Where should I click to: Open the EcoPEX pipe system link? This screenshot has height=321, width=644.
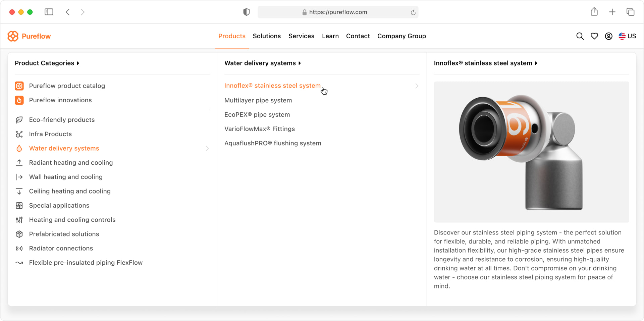click(257, 115)
